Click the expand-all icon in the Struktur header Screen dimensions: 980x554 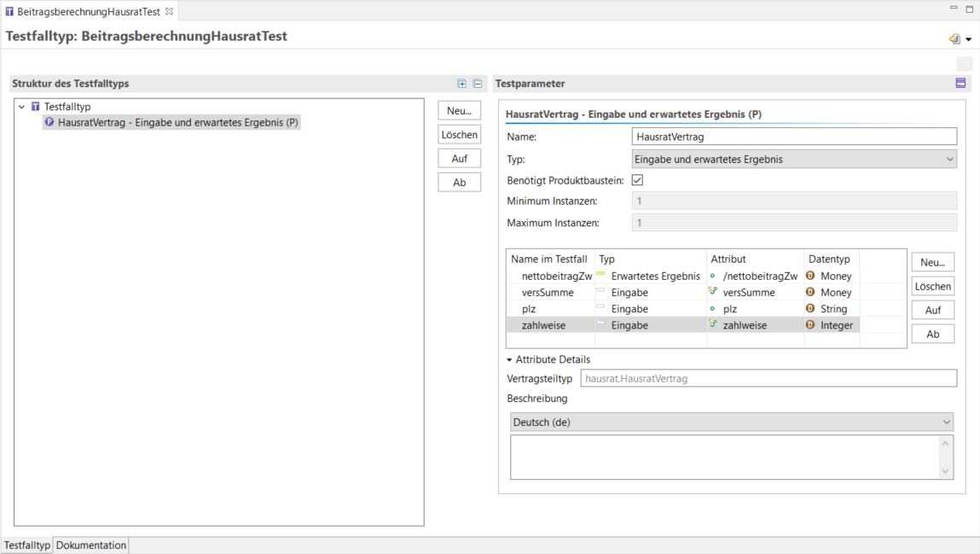click(x=461, y=84)
